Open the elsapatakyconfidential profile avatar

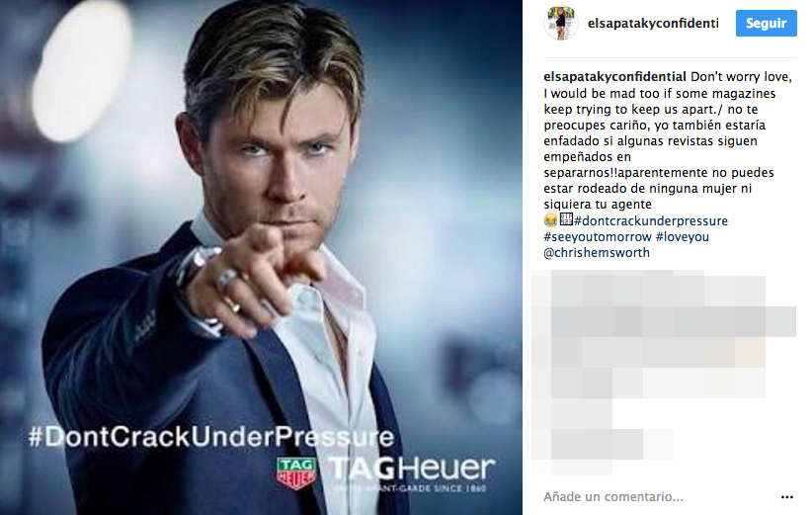pos(561,24)
